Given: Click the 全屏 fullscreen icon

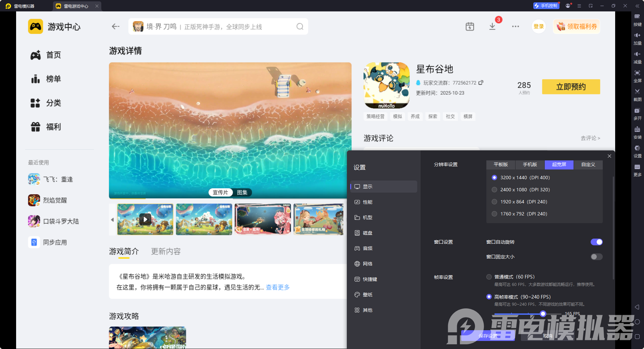Looking at the screenshot, I should pyautogui.click(x=637, y=76).
